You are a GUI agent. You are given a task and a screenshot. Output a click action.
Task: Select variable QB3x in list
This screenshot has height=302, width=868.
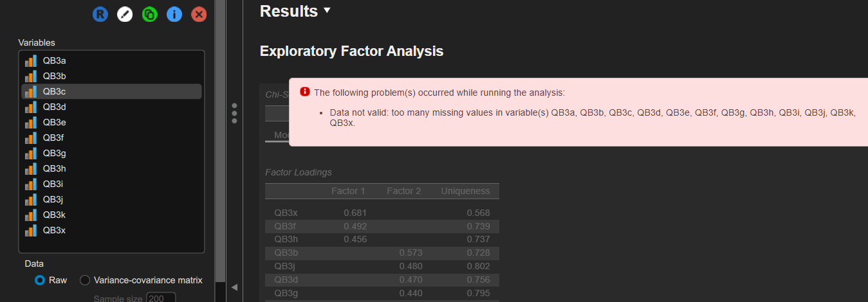(55, 230)
